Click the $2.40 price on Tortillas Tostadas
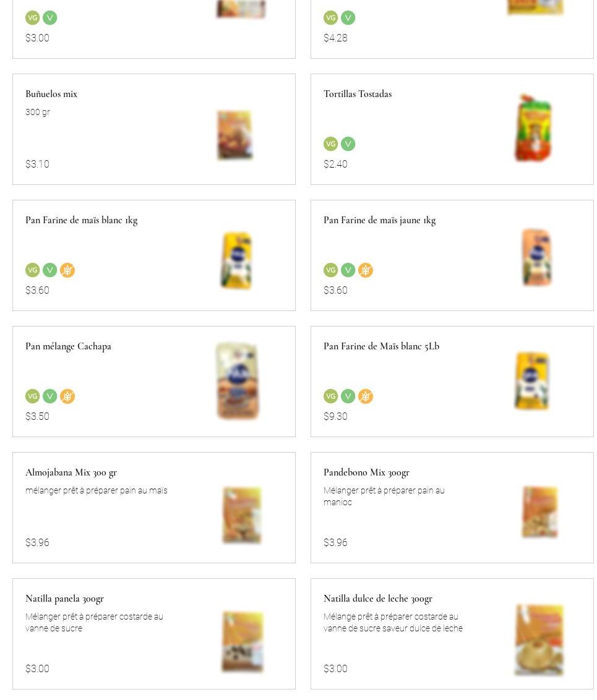Screen dimensions: 597x700 pos(335,164)
